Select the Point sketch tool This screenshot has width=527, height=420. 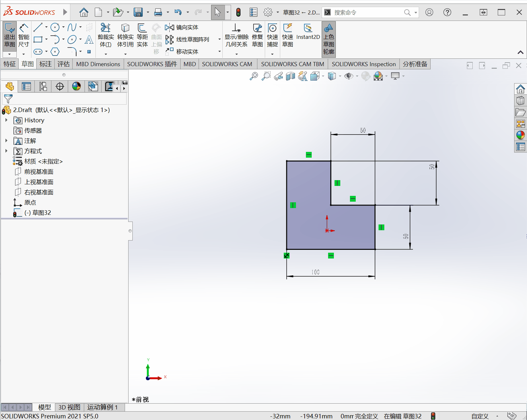[x=89, y=52]
